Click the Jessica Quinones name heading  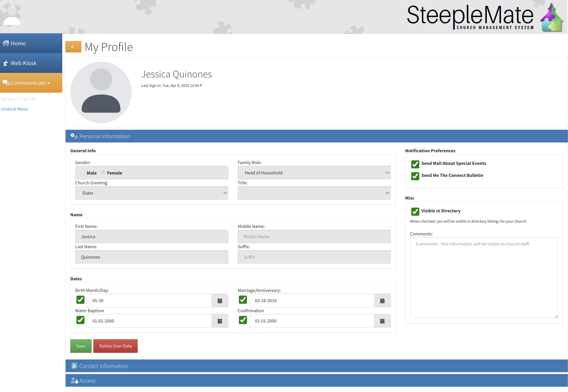176,74
